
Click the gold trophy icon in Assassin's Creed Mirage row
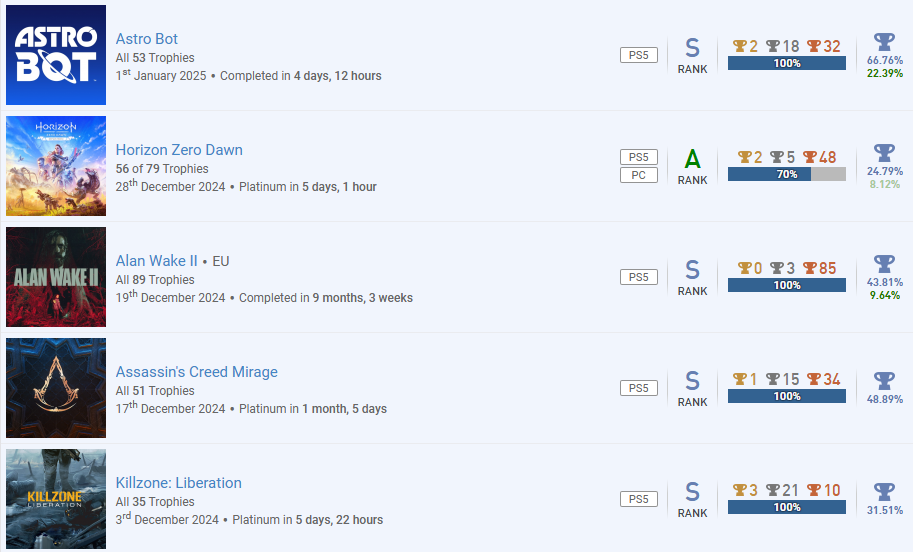(739, 379)
